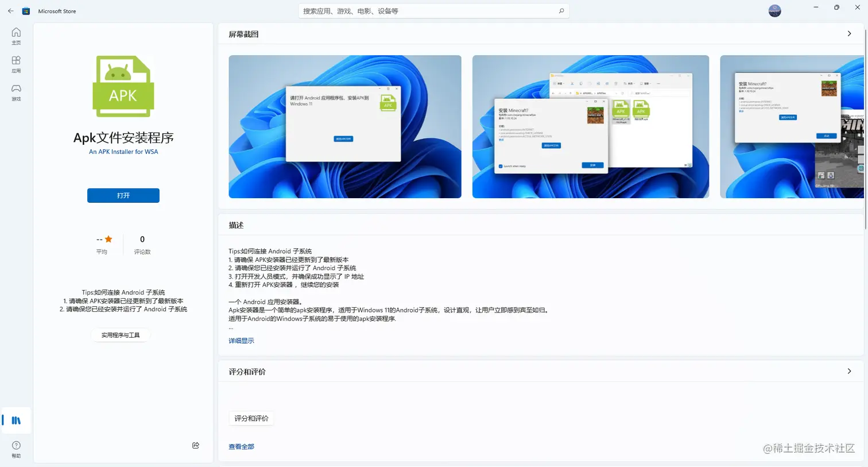This screenshot has height=467, width=868.
Task: Click the 屏幕截图 section heading
Action: 243,34
